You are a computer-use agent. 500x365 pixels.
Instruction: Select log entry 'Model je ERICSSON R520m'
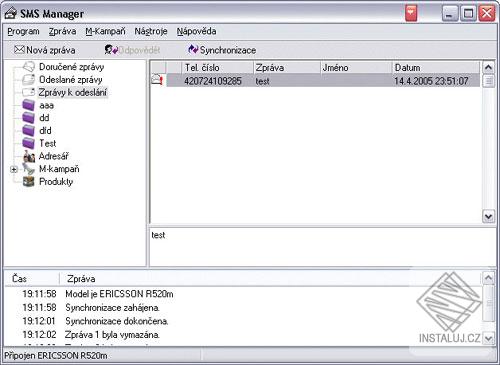coord(119,294)
